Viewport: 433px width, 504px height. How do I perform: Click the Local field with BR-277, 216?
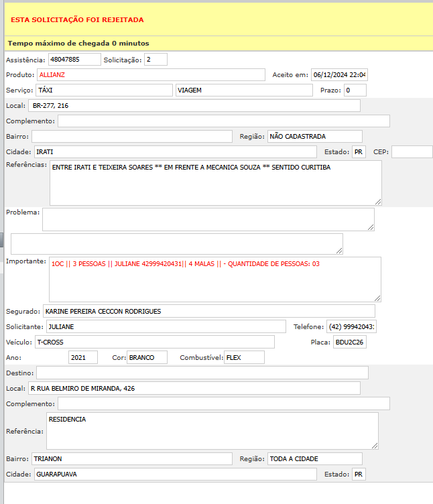tap(194, 105)
